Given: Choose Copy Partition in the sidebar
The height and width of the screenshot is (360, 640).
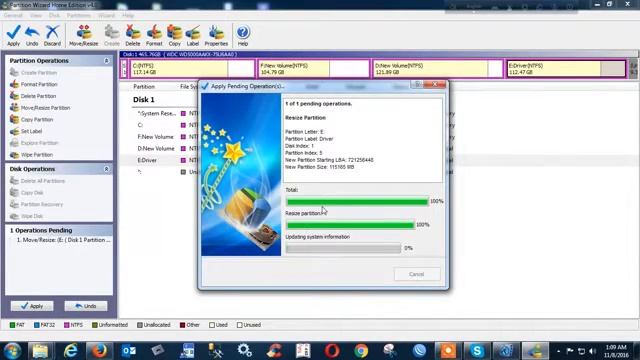Looking at the screenshot, I should (37, 120).
